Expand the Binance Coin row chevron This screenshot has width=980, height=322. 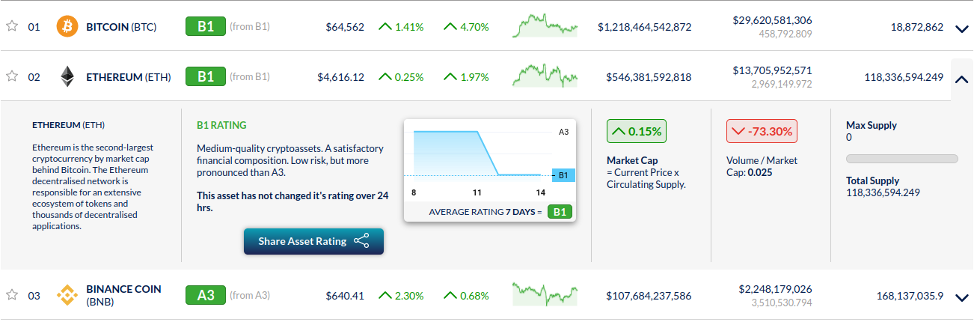962,297
